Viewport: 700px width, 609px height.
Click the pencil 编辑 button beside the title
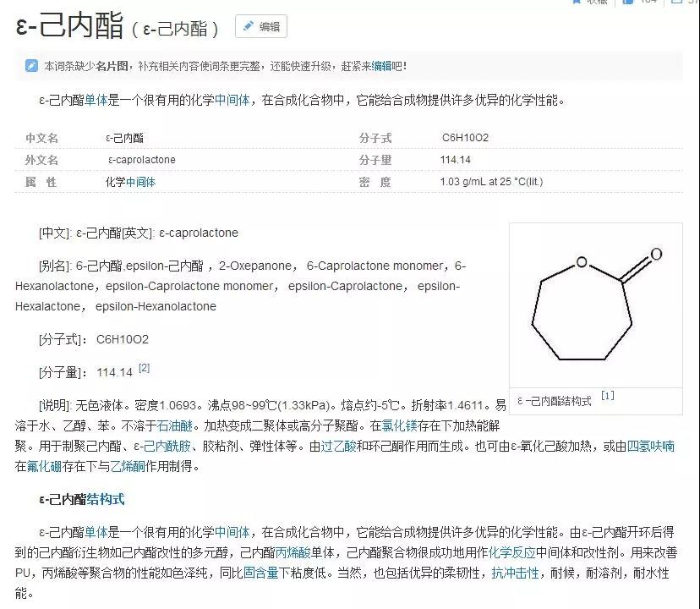260,27
